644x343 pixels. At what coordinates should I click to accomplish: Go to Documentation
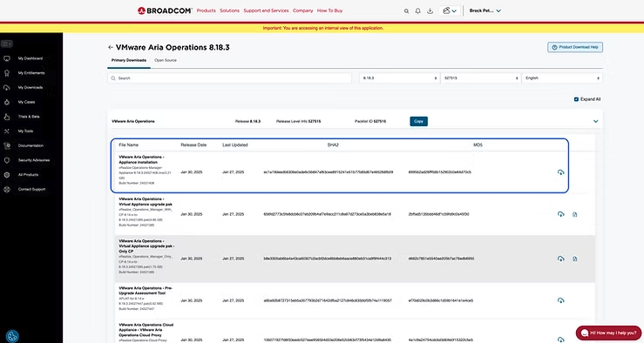31,145
